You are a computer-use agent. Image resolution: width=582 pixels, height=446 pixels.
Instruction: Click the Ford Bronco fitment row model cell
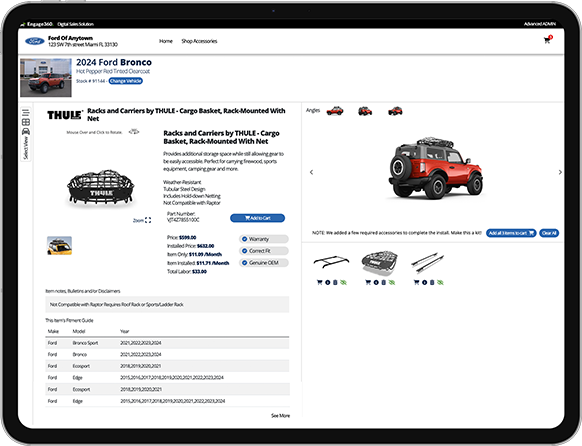pyautogui.click(x=79, y=354)
